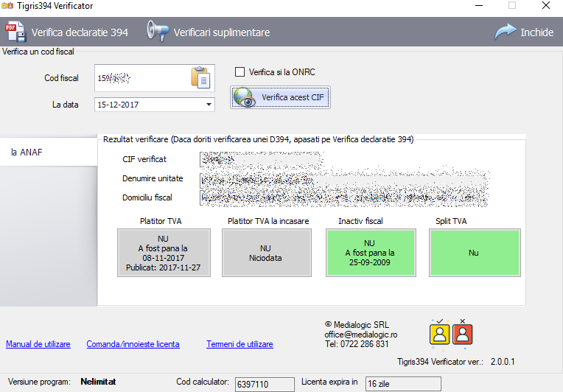Screen dimensions: 563x392
Task: Click the Domiciliu fiscal result field
Action: pyautogui.click(x=344, y=198)
